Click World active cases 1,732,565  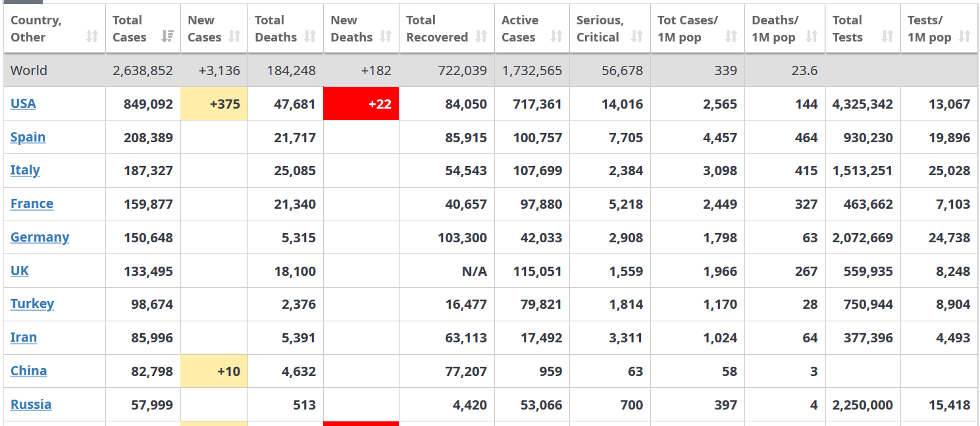[532, 70]
